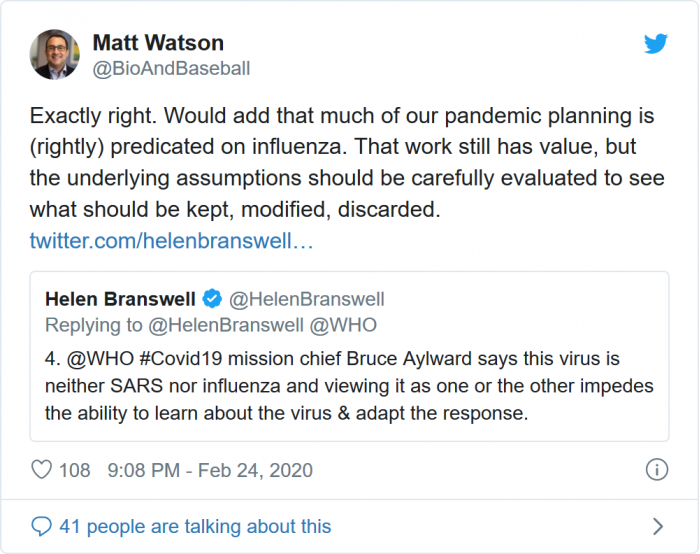This screenshot has width=700, height=554.
Task: Click the grey @HelenBranswell handle in quoted tweet
Action: click(x=307, y=299)
